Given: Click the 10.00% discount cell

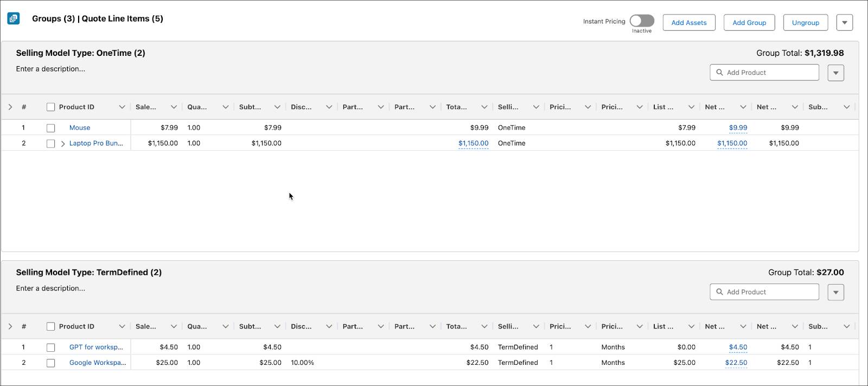Looking at the screenshot, I should (x=302, y=362).
